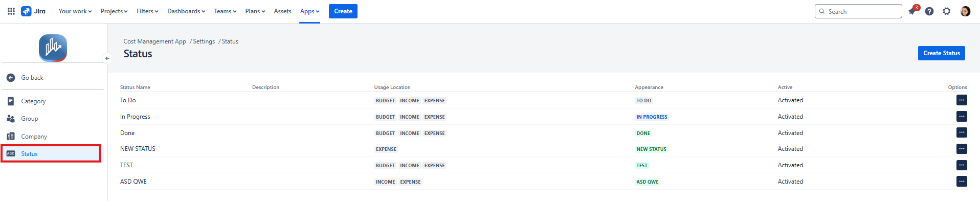Open the user profile avatar
980x201 pixels.
[965, 11]
